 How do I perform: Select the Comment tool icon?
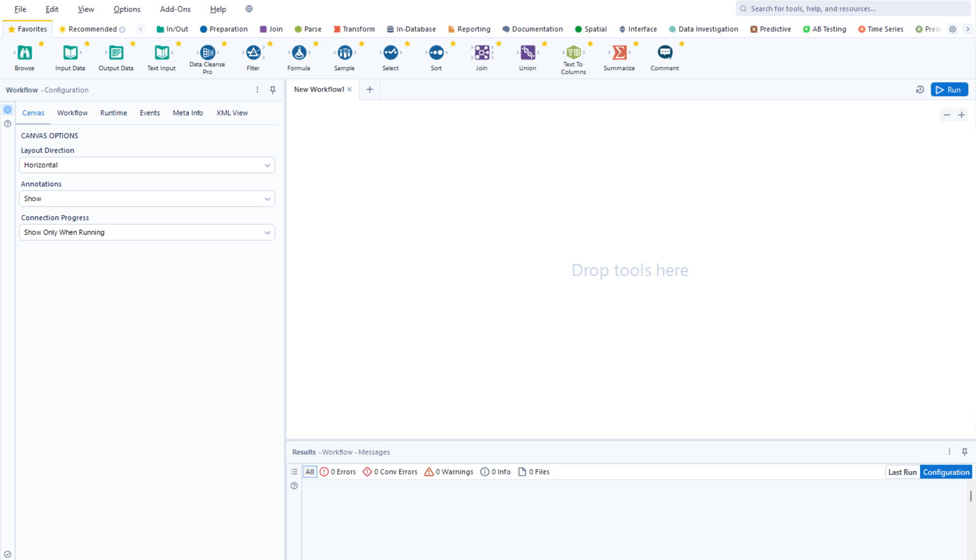coord(665,53)
